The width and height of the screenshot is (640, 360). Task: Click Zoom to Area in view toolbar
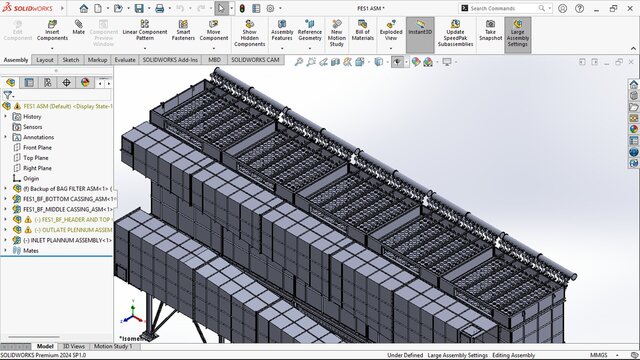(311, 62)
